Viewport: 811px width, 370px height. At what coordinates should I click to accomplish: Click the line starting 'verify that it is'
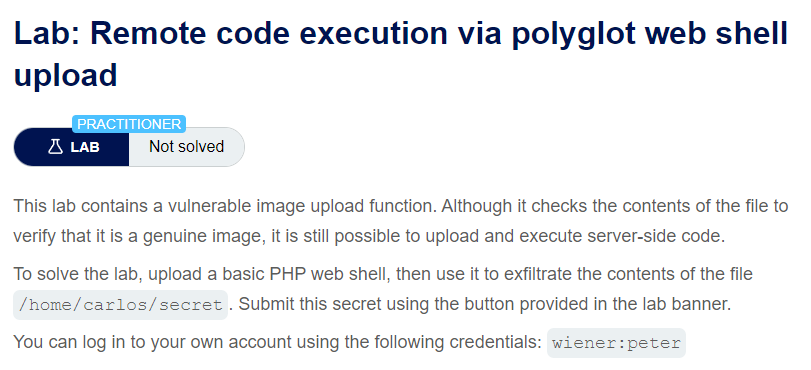(x=368, y=236)
